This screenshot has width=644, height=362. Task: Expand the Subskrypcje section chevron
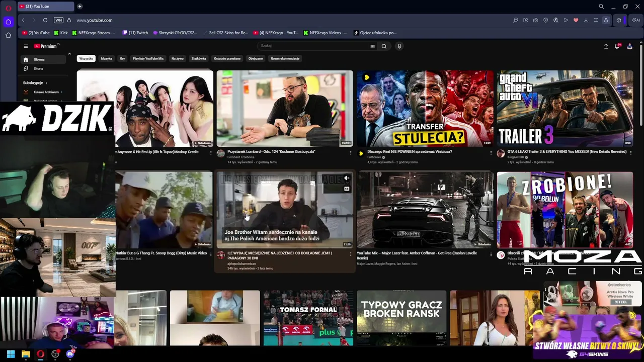[x=46, y=83]
